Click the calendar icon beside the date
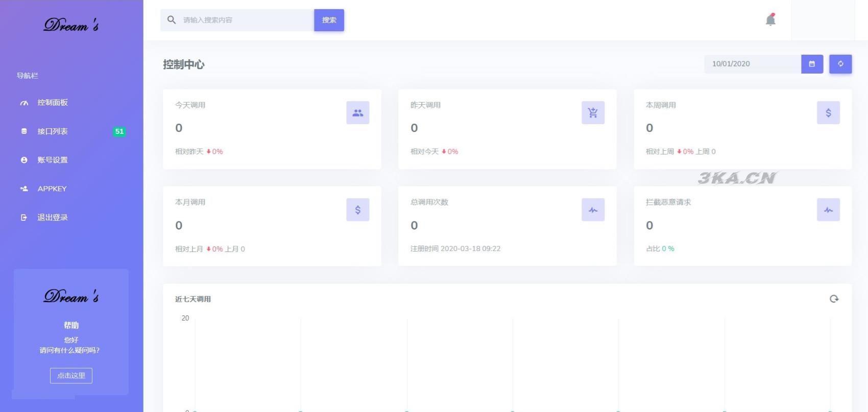 (812, 64)
